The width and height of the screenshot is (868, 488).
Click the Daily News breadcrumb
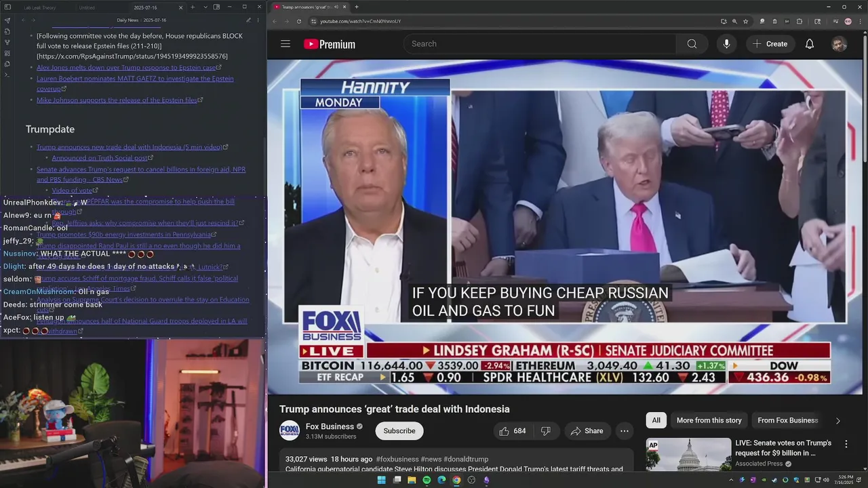[x=127, y=20]
